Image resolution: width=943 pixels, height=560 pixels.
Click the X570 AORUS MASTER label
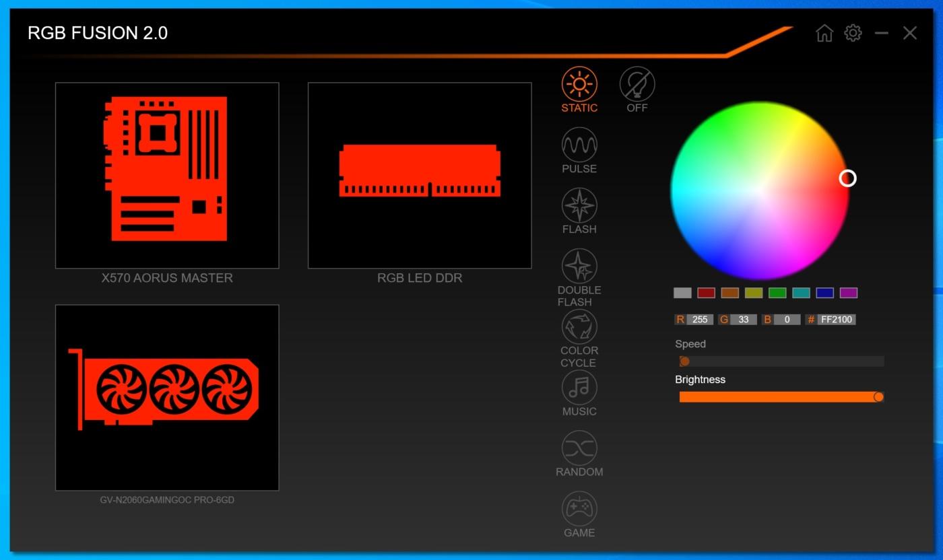tap(167, 278)
